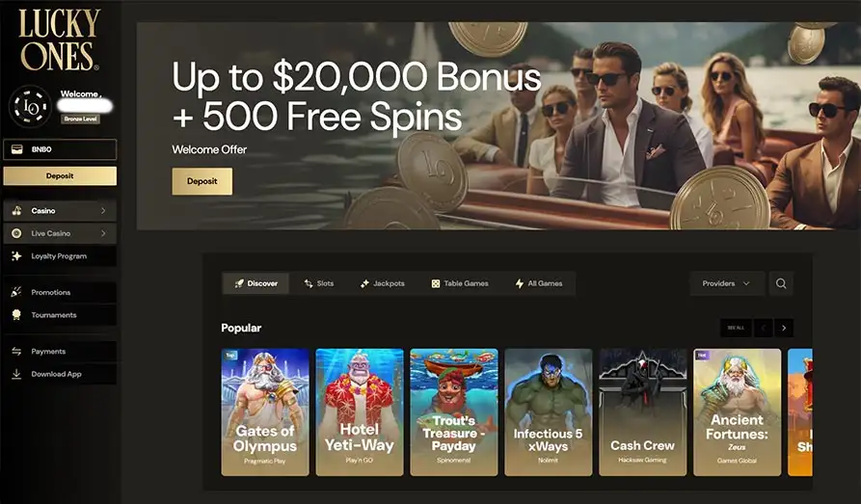Show next Popular games with right arrow

pyautogui.click(x=784, y=328)
